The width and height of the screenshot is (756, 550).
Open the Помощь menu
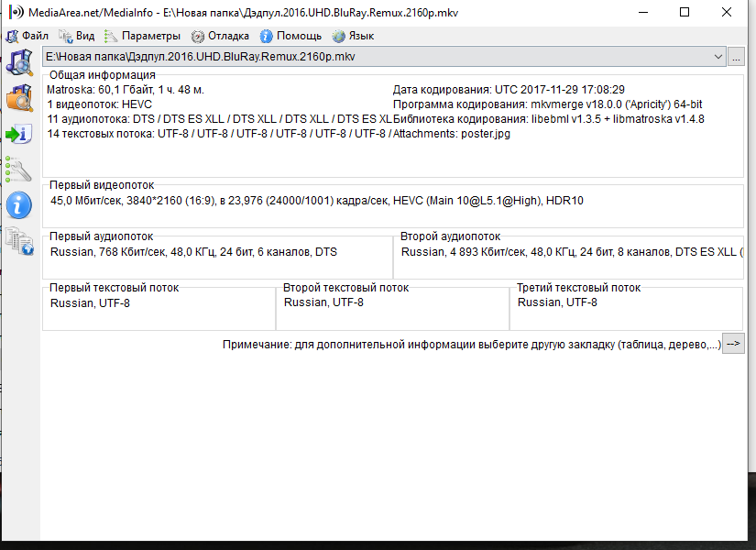(x=290, y=36)
